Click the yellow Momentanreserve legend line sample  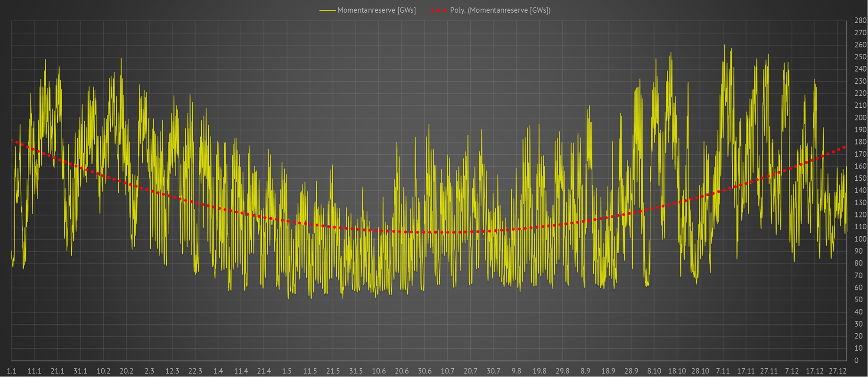tap(327, 10)
